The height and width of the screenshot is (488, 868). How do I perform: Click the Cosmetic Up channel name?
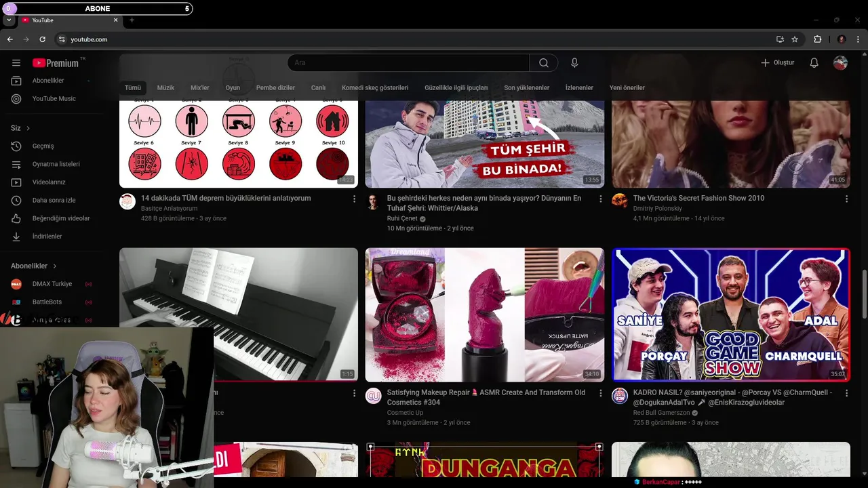coord(405,413)
